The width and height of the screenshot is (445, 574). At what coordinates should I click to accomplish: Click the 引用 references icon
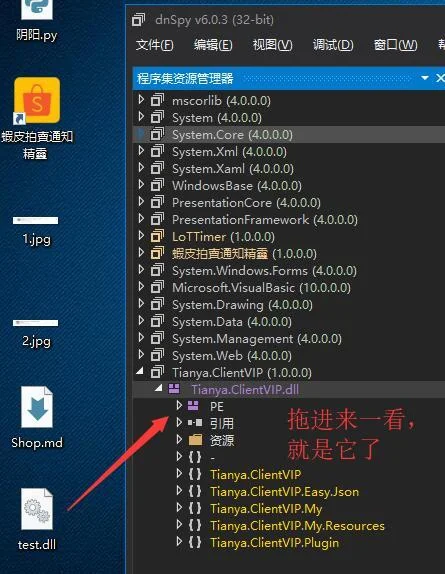point(195,423)
